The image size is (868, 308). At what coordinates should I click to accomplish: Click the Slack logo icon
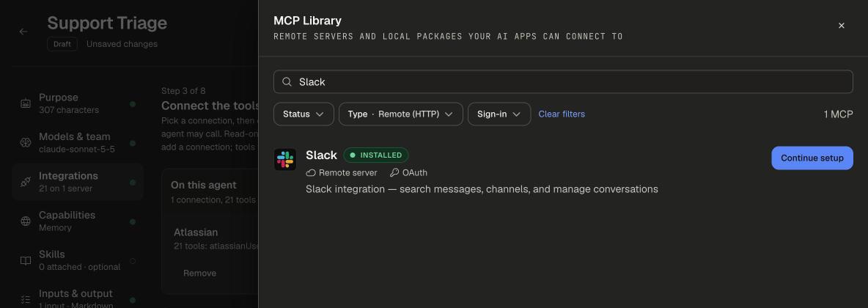tap(285, 160)
